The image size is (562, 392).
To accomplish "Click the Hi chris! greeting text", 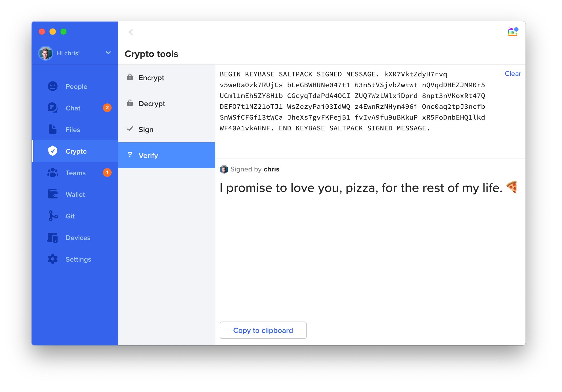I will pos(68,53).
